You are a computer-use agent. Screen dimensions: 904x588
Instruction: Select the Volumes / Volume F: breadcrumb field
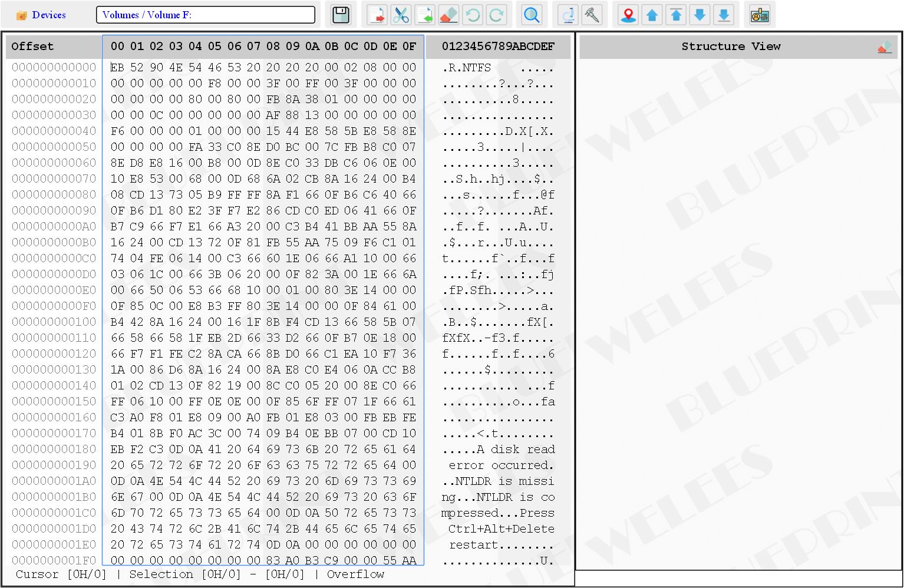click(x=206, y=14)
